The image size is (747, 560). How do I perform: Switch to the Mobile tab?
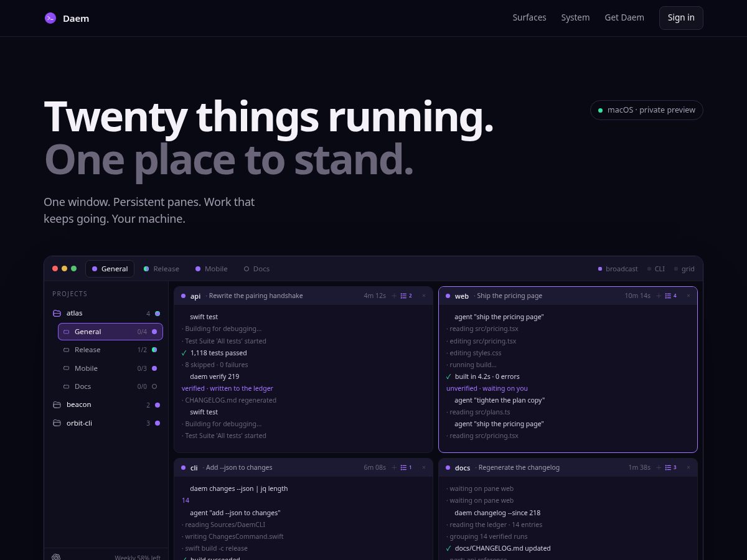tap(212, 269)
